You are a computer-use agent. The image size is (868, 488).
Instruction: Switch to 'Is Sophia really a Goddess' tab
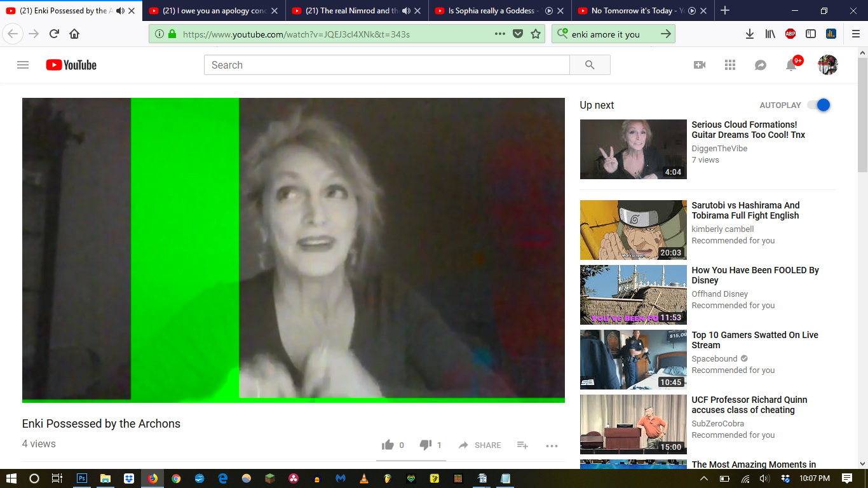tap(500, 11)
